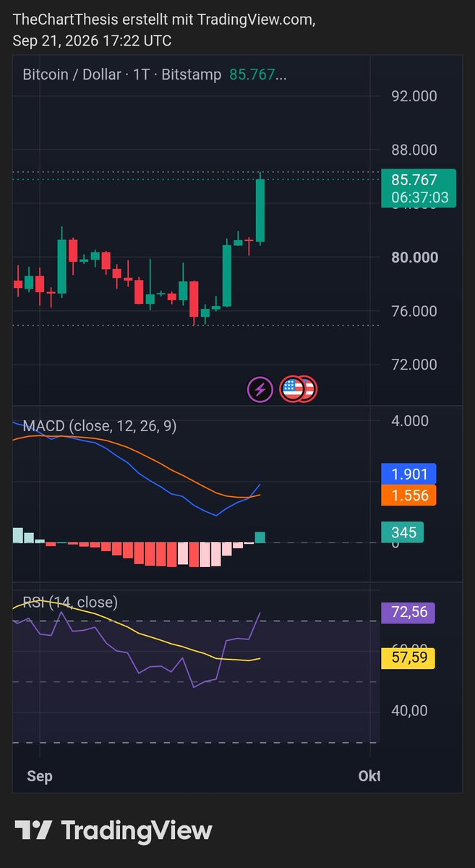
Task: Click the Sep date axis label
Action: (40, 776)
